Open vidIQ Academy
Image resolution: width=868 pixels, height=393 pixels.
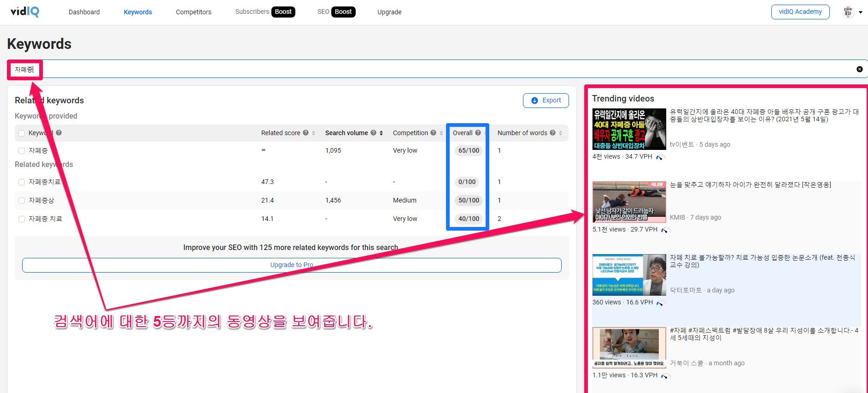point(800,12)
